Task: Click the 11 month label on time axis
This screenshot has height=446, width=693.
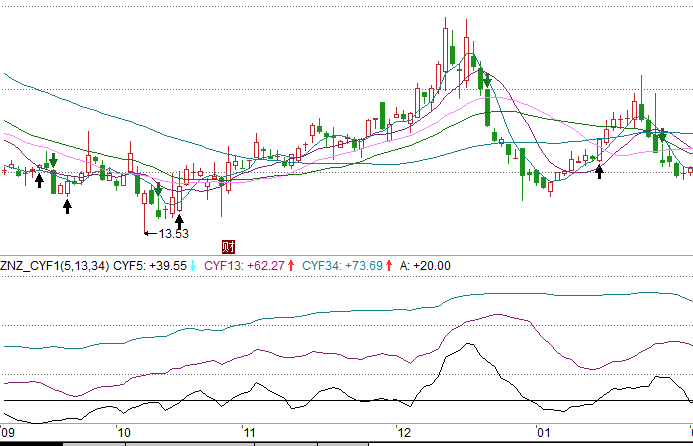Action: tap(249, 432)
